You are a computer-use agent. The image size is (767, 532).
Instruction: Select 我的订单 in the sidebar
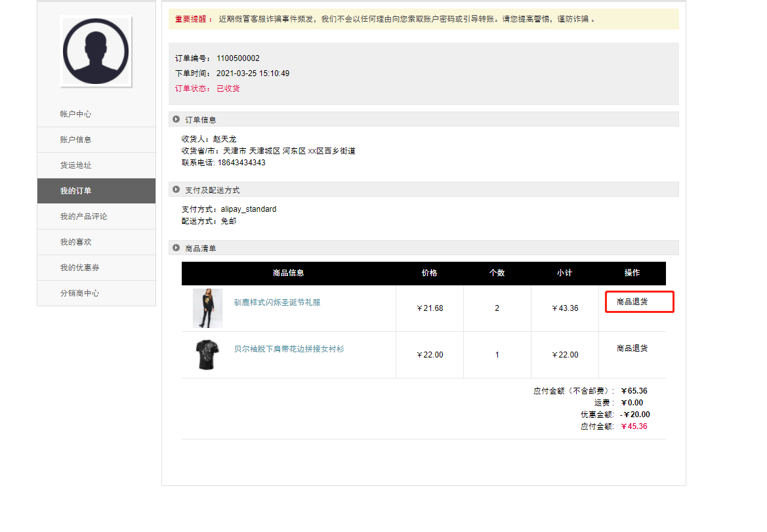click(x=76, y=191)
